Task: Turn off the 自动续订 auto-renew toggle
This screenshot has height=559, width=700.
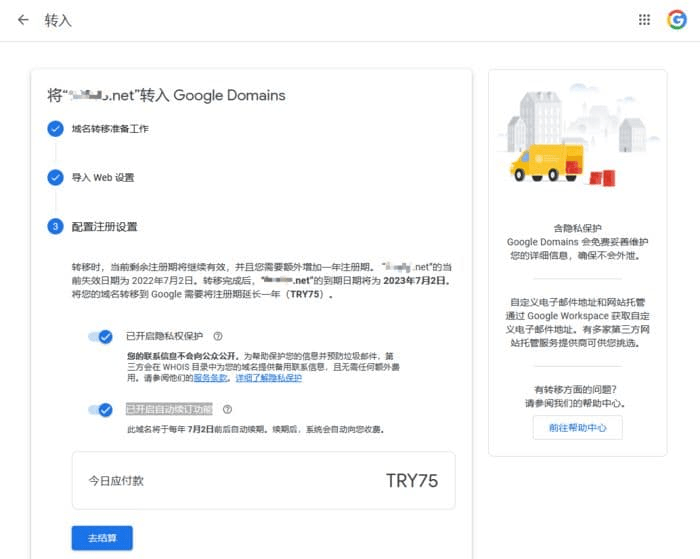Action: pyautogui.click(x=100, y=409)
